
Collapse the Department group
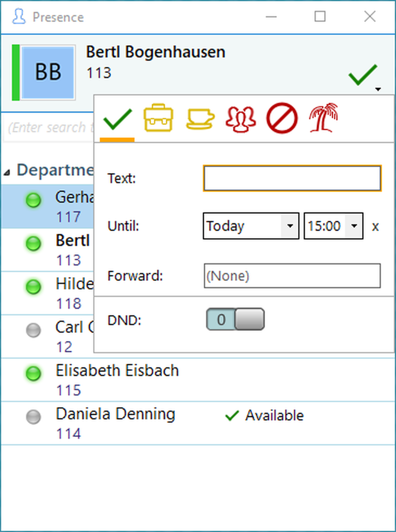pos(7,172)
